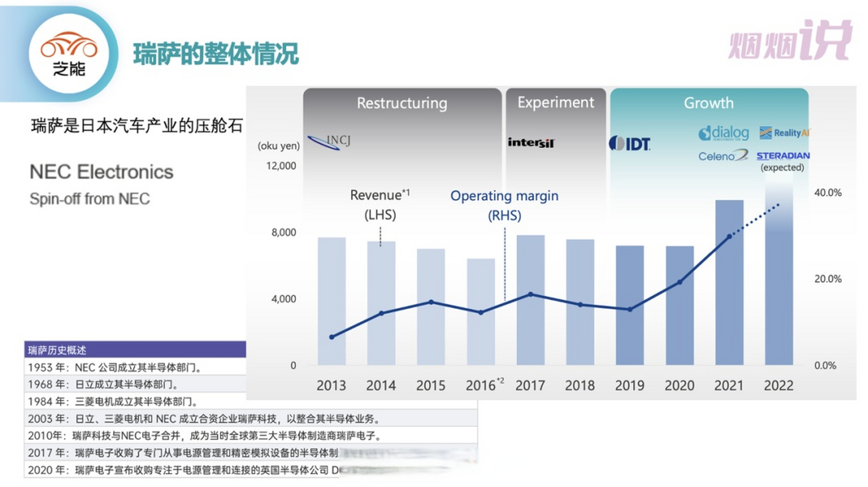Click the 2014 year label

click(381, 386)
